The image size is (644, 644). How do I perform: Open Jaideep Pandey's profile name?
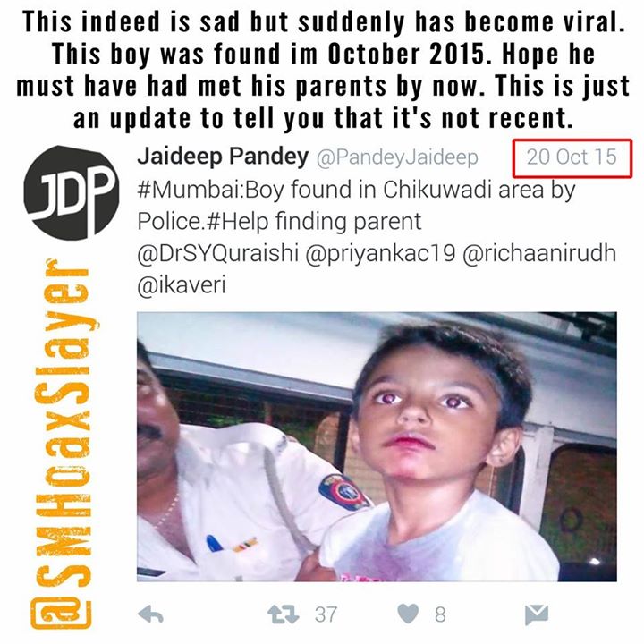pyautogui.click(x=223, y=156)
